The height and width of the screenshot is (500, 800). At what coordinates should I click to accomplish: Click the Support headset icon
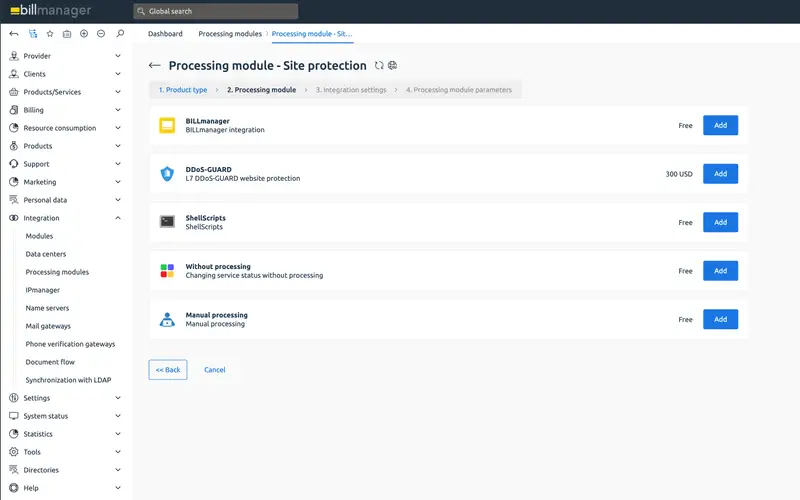tap(14, 164)
